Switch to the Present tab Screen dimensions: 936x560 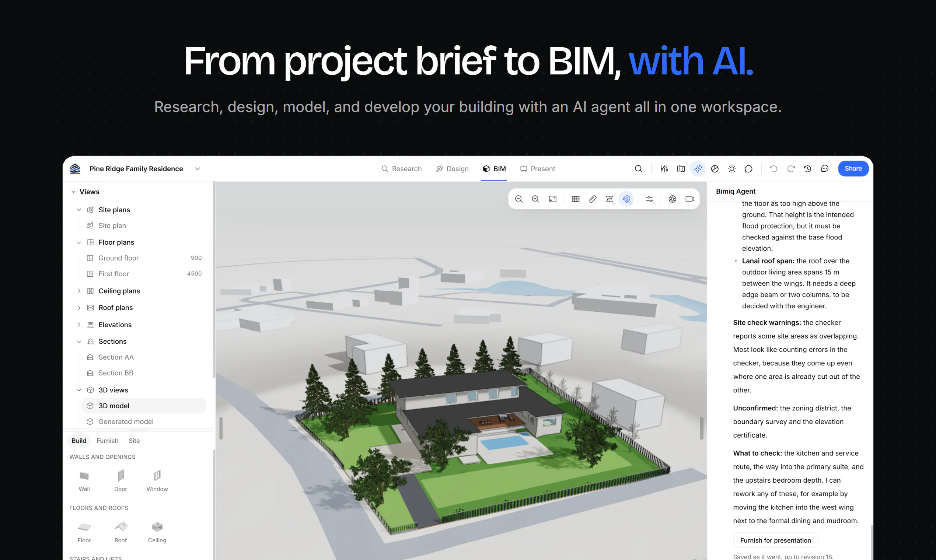537,169
